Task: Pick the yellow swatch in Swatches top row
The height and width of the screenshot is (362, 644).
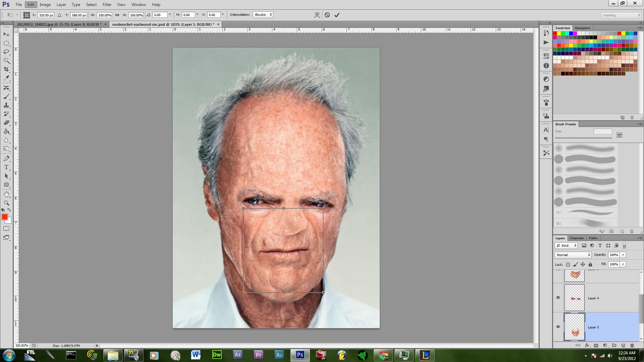Action: point(559,34)
